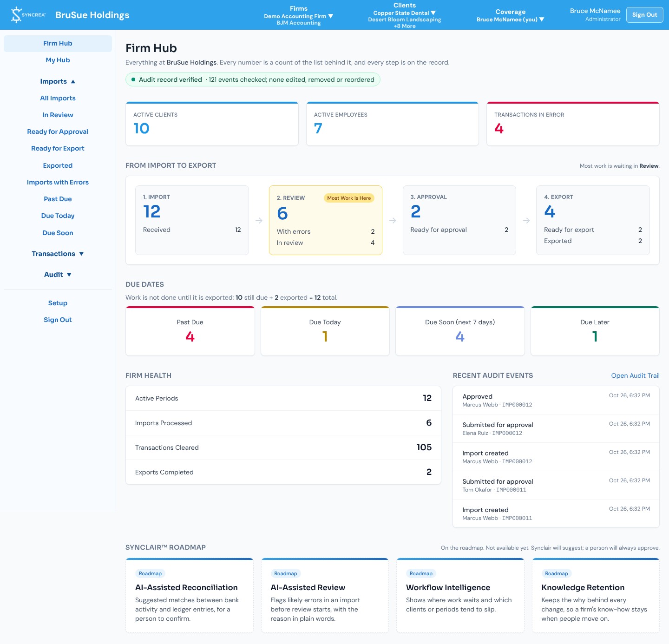Image resolution: width=669 pixels, height=644 pixels.
Task: Open the Past Due card
Action: click(x=190, y=331)
